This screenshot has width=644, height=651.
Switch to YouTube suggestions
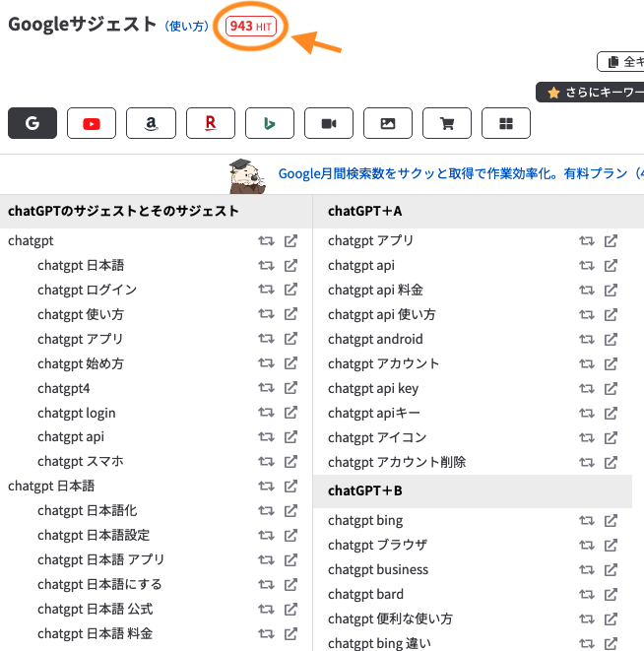92,123
